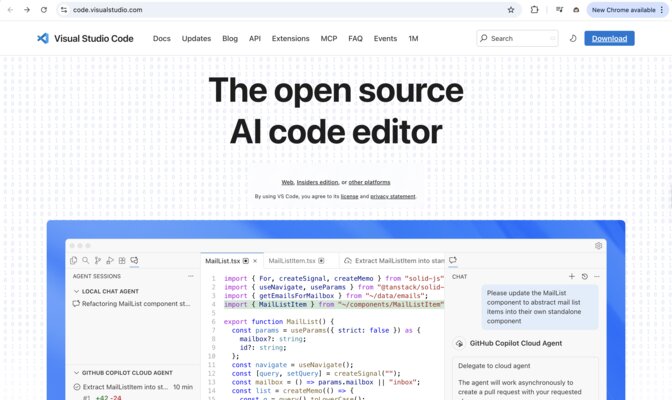Click the user chat message bubble
Viewport: 672px width, 400px height.
540,307
